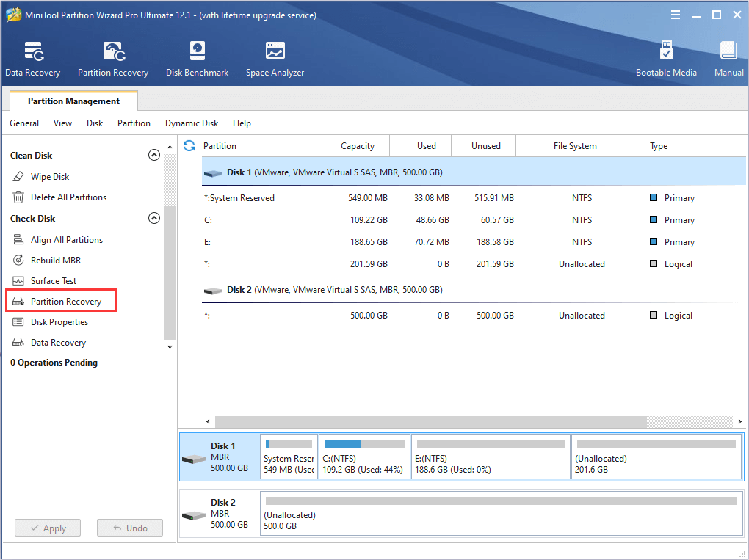Screen dimensions: 749x560
Task: Select Wipe Disk in sidebar
Action: coord(50,177)
